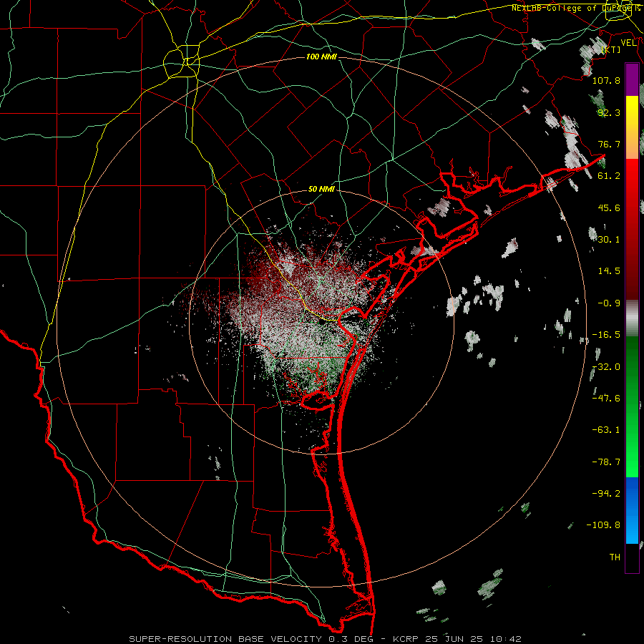Click the Super-Resolution Base Velocity caption text
This screenshot has height=644, width=644.
click(x=326, y=639)
